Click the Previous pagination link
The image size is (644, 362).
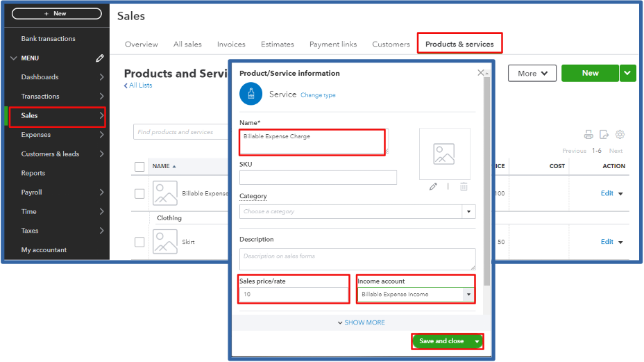pos(574,151)
